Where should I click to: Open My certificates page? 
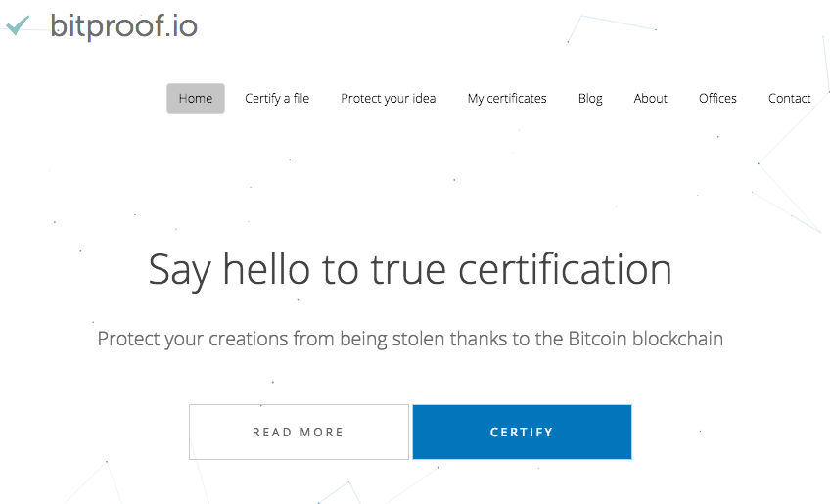click(x=507, y=98)
